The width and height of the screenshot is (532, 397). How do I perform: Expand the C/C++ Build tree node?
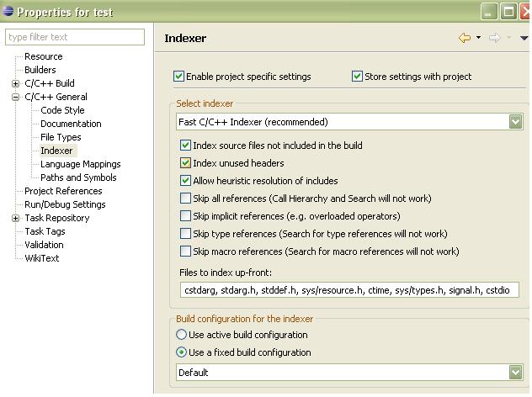(x=15, y=83)
